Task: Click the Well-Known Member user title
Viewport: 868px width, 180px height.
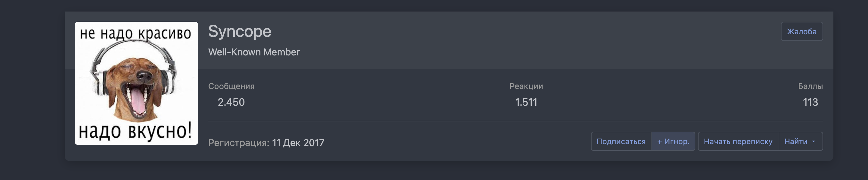Action: click(x=254, y=52)
